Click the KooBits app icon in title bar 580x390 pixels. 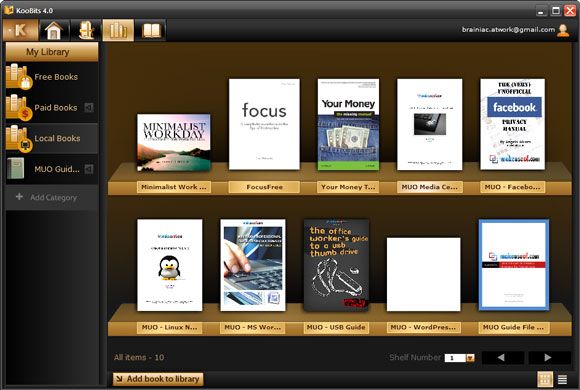coord(9,10)
